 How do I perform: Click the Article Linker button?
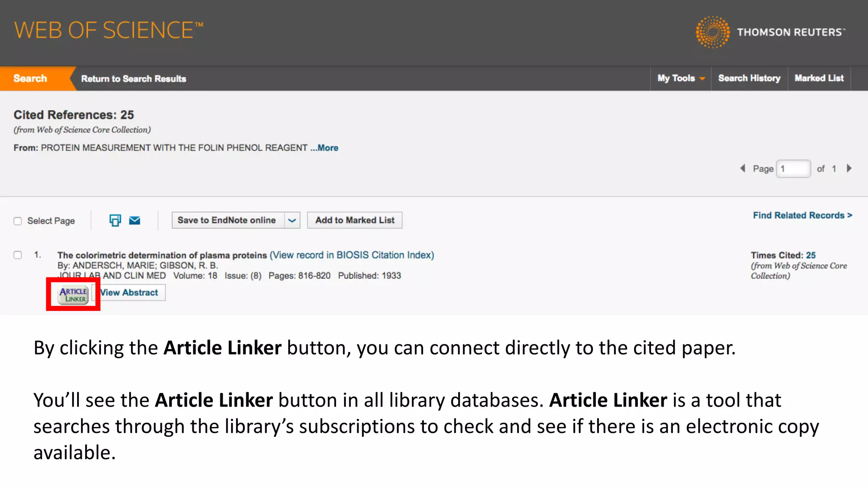click(73, 294)
